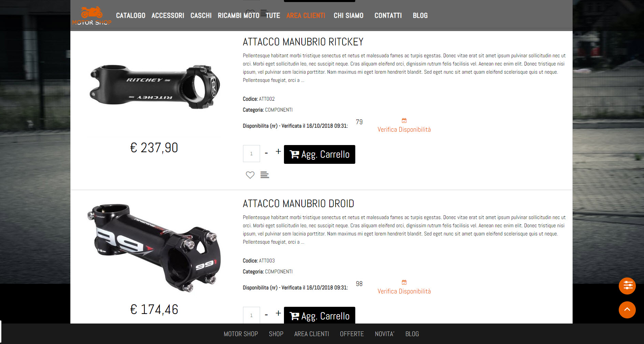
Task: Click the orange back-to-top arrow button
Action: pos(627,310)
